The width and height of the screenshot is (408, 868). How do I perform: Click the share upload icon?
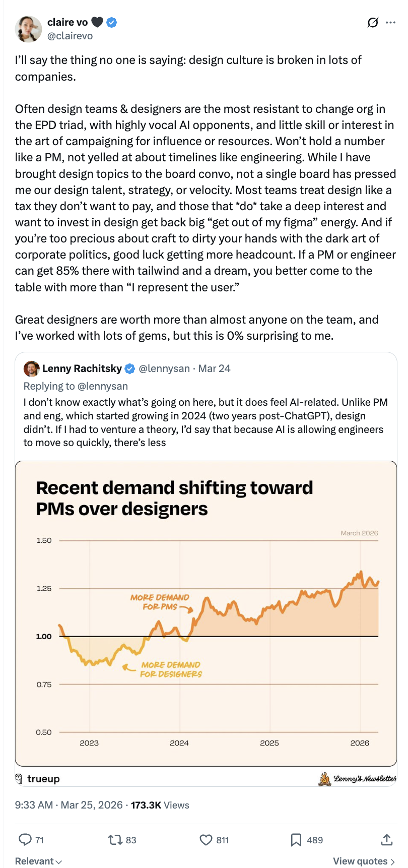click(386, 839)
